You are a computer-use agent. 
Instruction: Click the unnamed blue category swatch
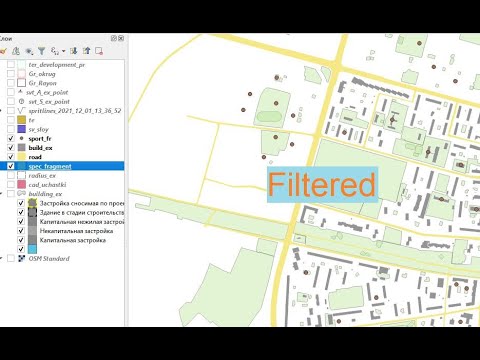[32, 249]
